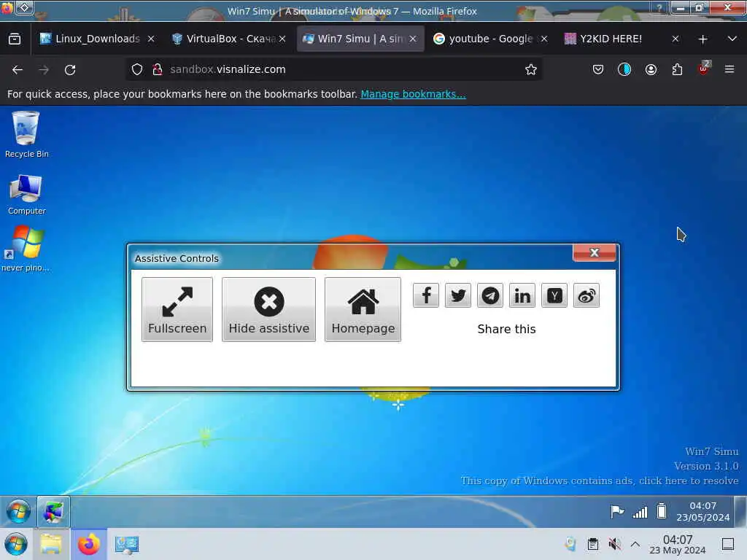Screen dimensions: 747x560
Task: Show site security lock information
Action: tap(158, 69)
